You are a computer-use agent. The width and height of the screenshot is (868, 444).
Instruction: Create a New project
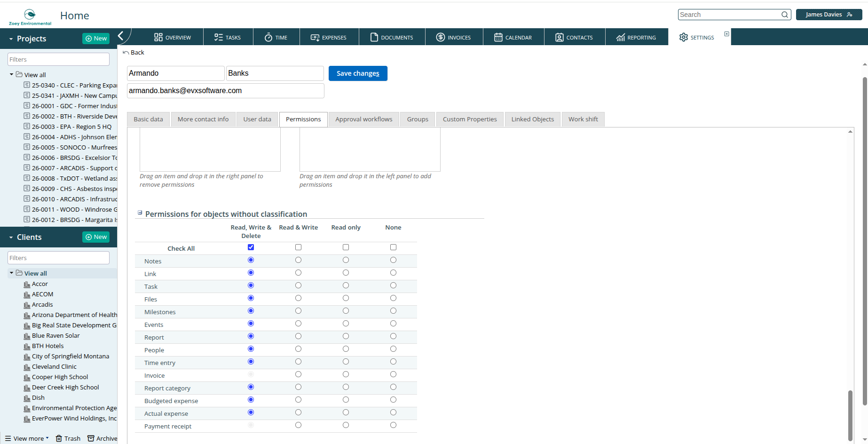[x=96, y=39]
